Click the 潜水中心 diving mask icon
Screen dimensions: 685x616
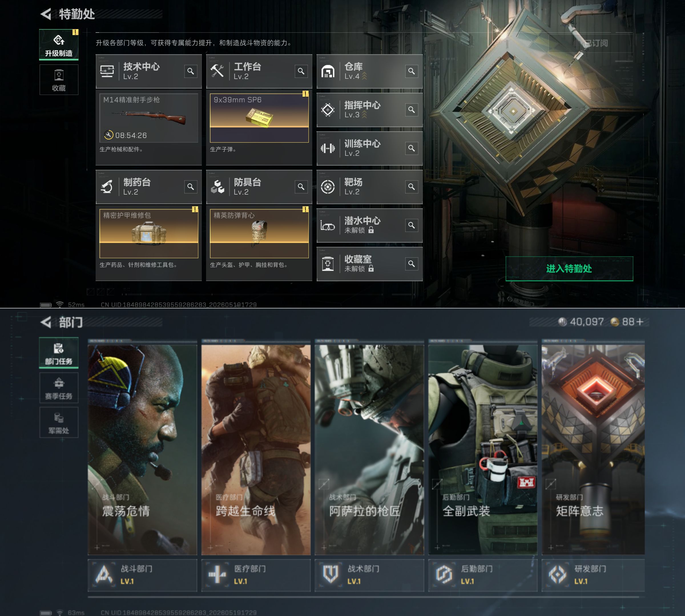pyautogui.click(x=328, y=226)
